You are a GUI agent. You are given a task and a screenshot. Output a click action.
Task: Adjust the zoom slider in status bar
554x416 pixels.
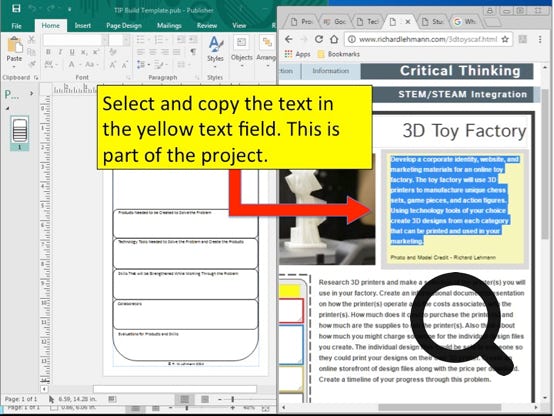click(x=232, y=399)
